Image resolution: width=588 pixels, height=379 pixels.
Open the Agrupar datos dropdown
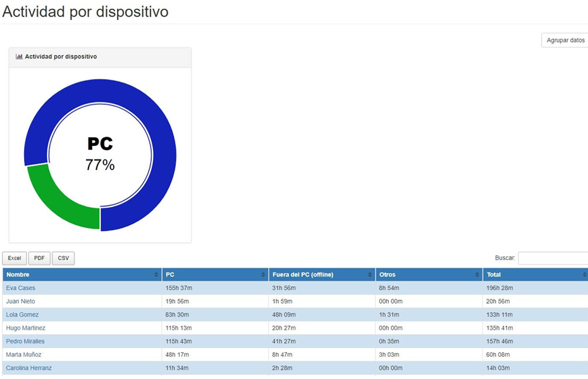(565, 40)
